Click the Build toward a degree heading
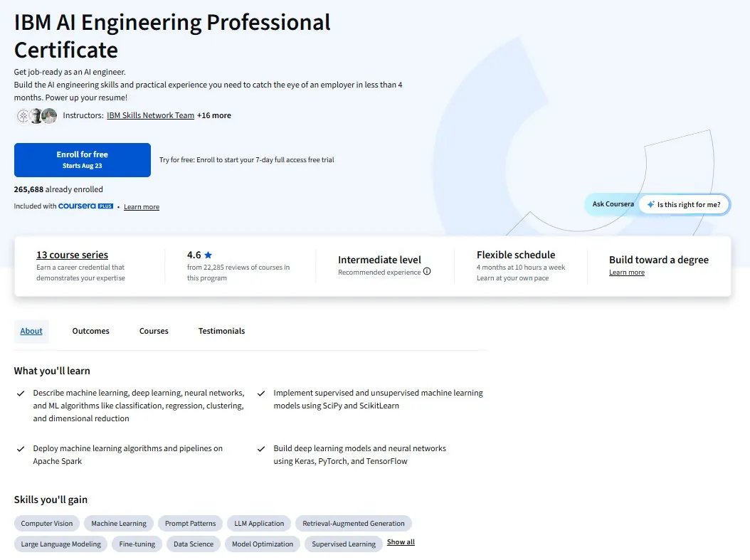The image size is (750, 560). click(x=659, y=260)
